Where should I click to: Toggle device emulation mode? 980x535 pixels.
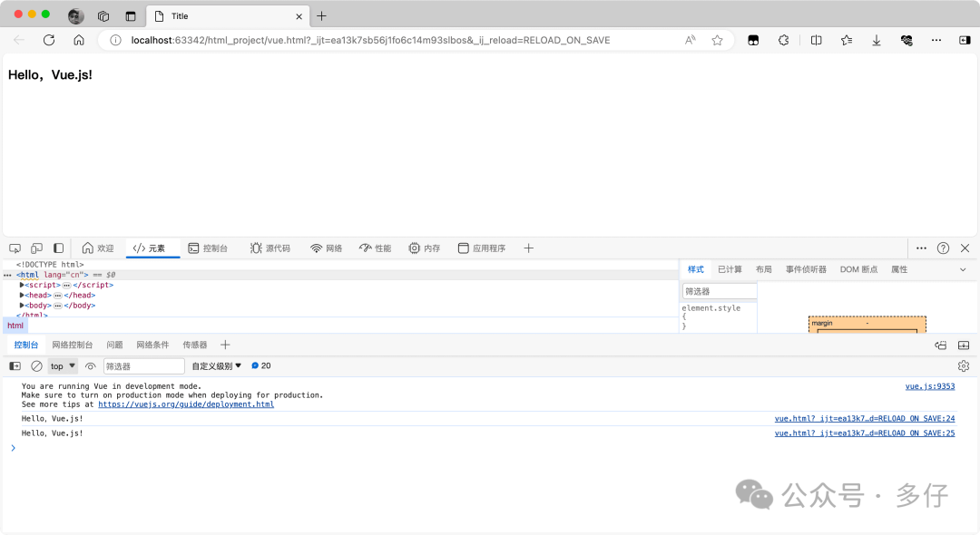tap(37, 248)
